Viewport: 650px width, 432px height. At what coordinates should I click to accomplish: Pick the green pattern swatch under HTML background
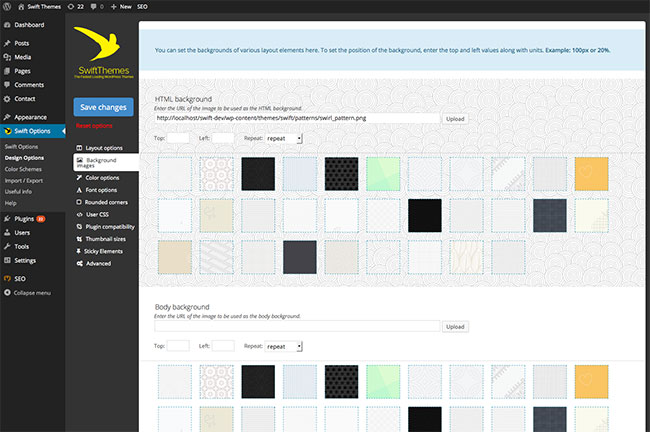[383, 174]
